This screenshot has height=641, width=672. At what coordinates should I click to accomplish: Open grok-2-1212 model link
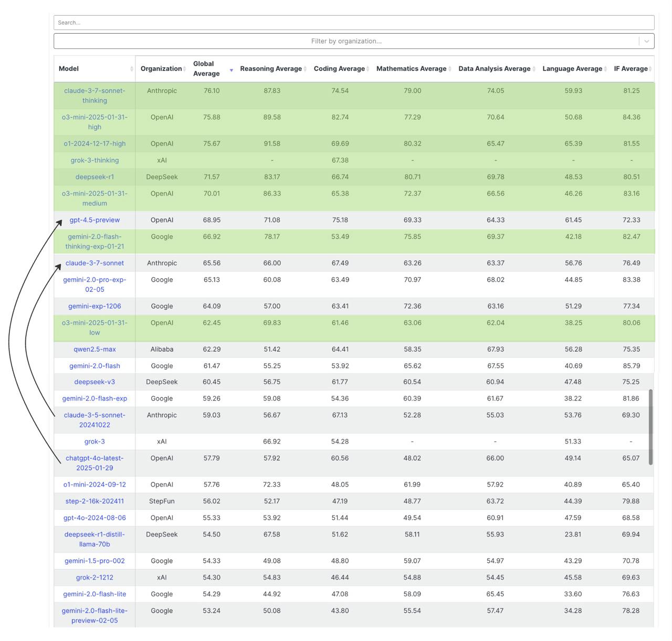point(94,577)
